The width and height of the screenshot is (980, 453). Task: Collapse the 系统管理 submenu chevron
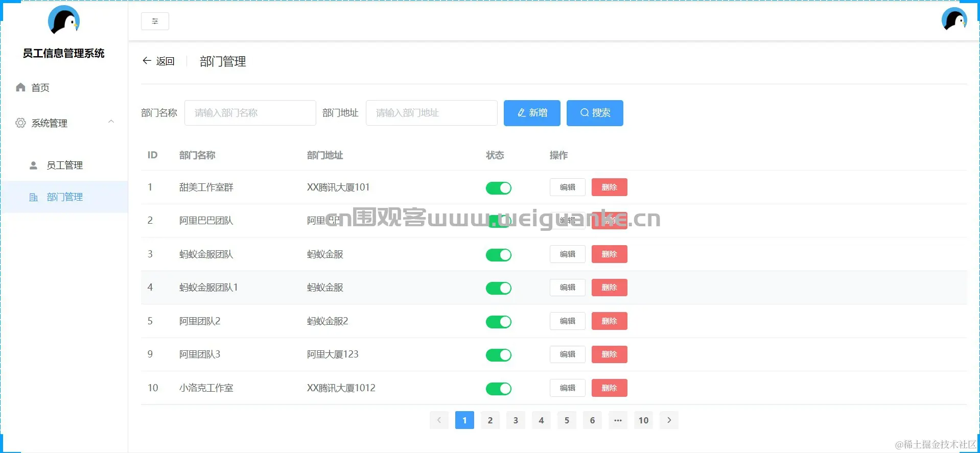click(111, 122)
